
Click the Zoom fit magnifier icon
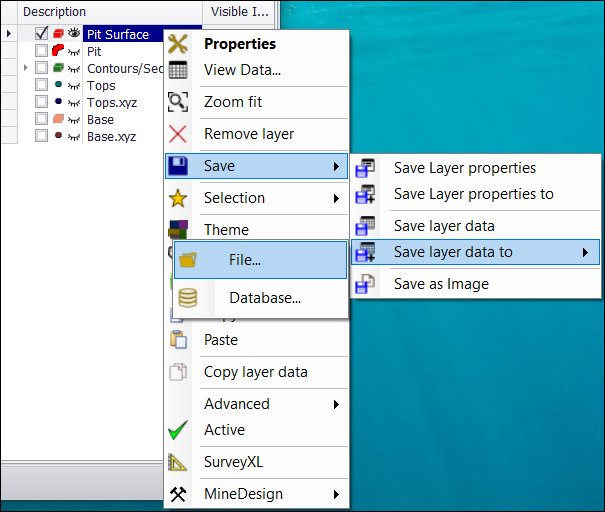tap(178, 102)
